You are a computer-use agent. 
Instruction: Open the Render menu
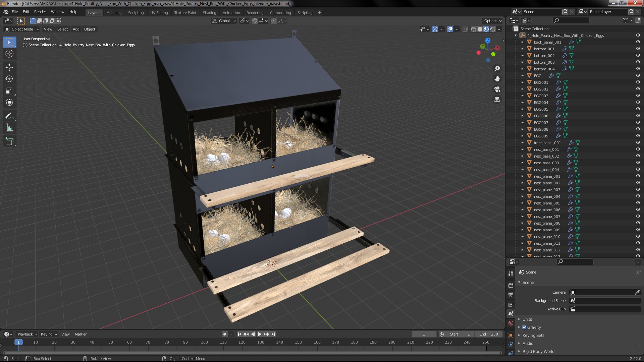pyautogui.click(x=40, y=12)
